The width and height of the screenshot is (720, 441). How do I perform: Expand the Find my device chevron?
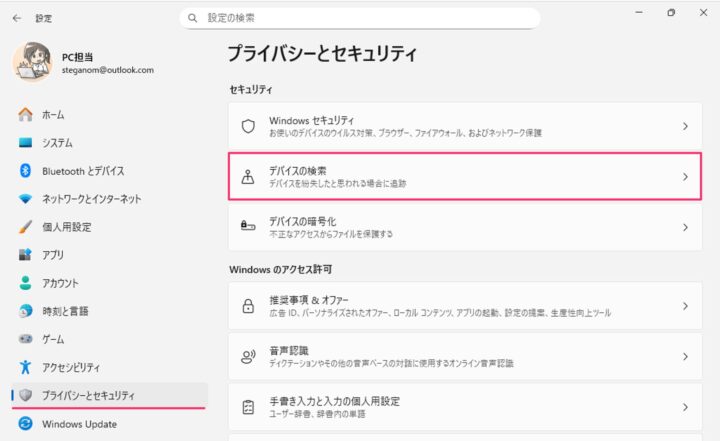[x=685, y=177]
